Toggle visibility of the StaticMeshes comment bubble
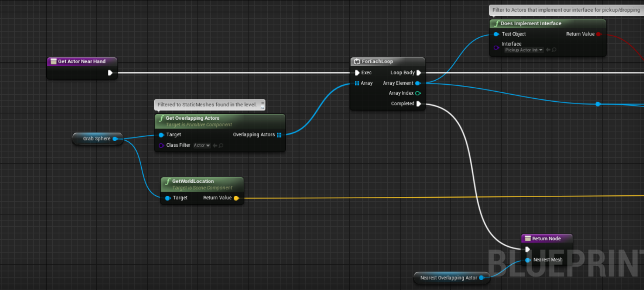644x290 pixels. 262,107
